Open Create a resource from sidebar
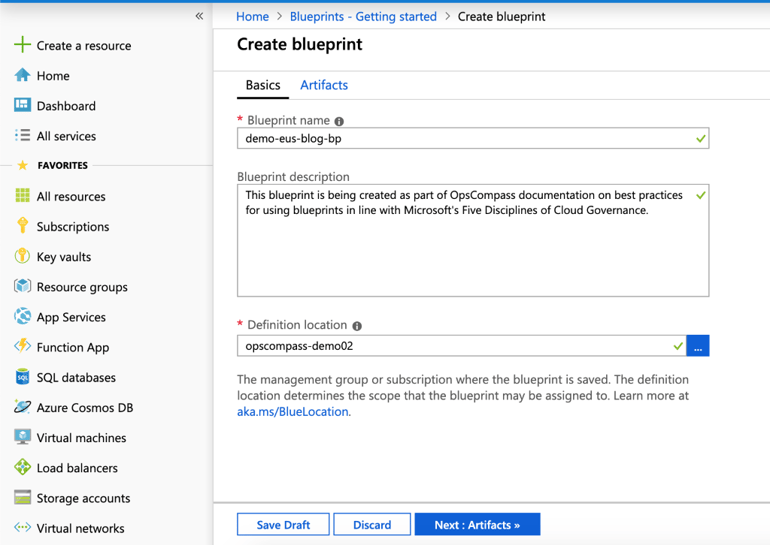The image size is (770, 545). click(84, 46)
